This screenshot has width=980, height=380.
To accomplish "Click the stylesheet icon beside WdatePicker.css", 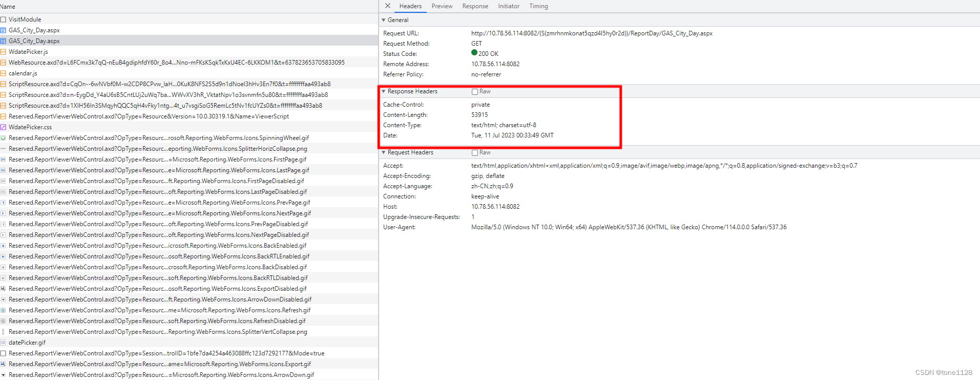I will pos(3,127).
